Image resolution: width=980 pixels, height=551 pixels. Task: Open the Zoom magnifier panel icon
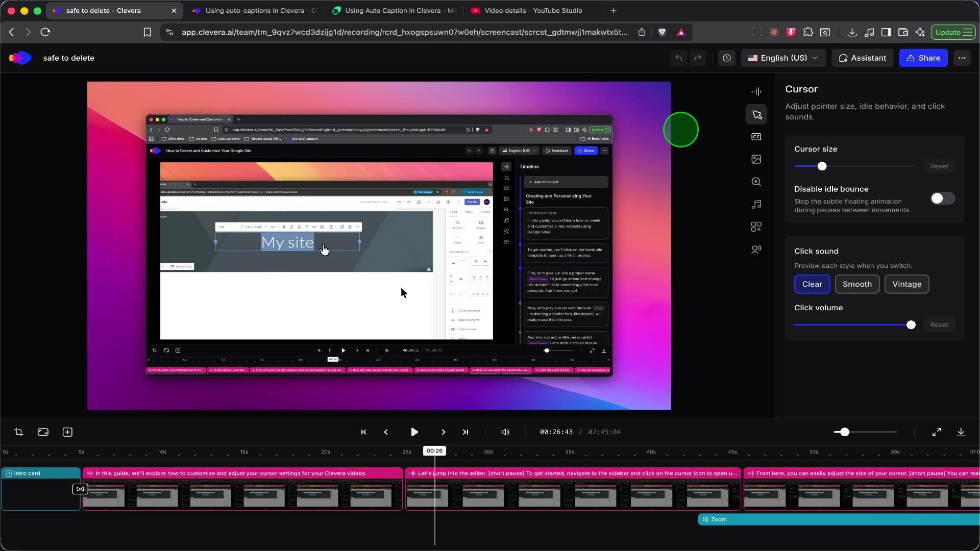756,182
